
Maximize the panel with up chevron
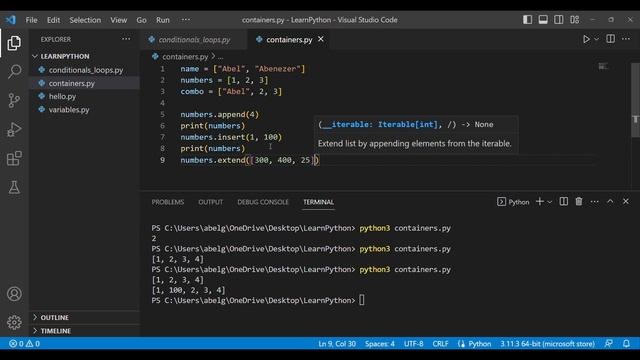[x=610, y=202]
